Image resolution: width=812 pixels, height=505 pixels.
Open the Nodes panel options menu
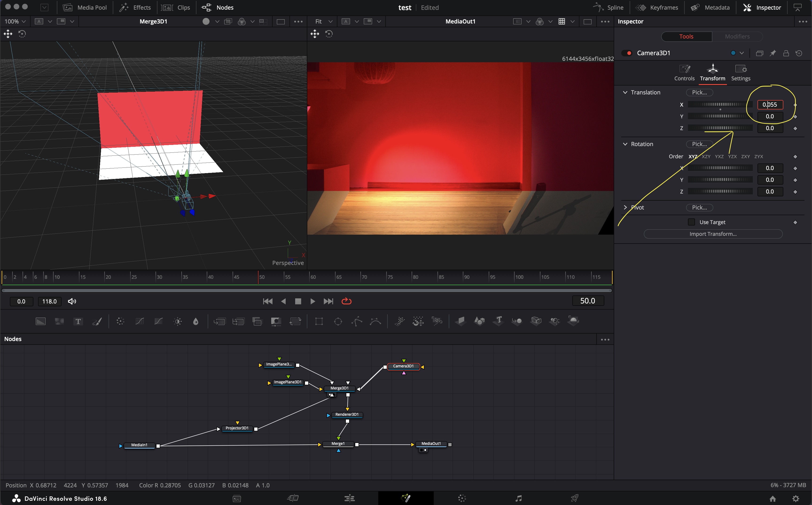(605, 340)
